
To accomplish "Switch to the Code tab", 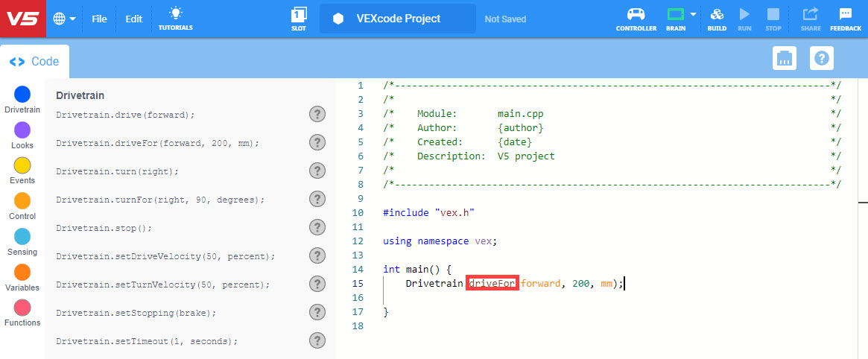I will [x=35, y=63].
